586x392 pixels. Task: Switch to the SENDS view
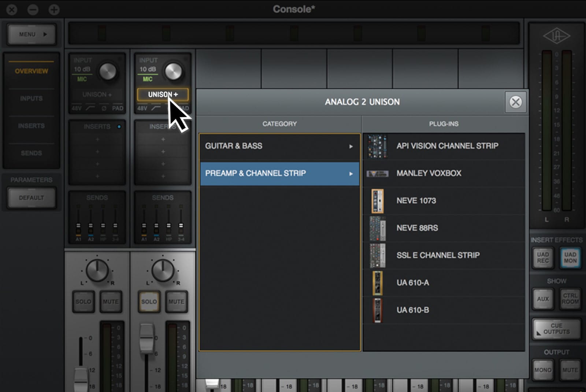(31, 153)
